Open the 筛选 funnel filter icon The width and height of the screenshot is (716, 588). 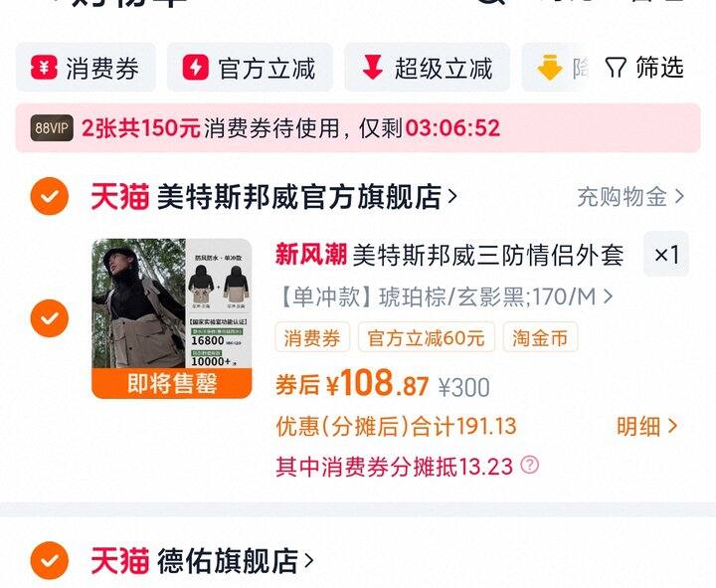pyautogui.click(x=615, y=68)
